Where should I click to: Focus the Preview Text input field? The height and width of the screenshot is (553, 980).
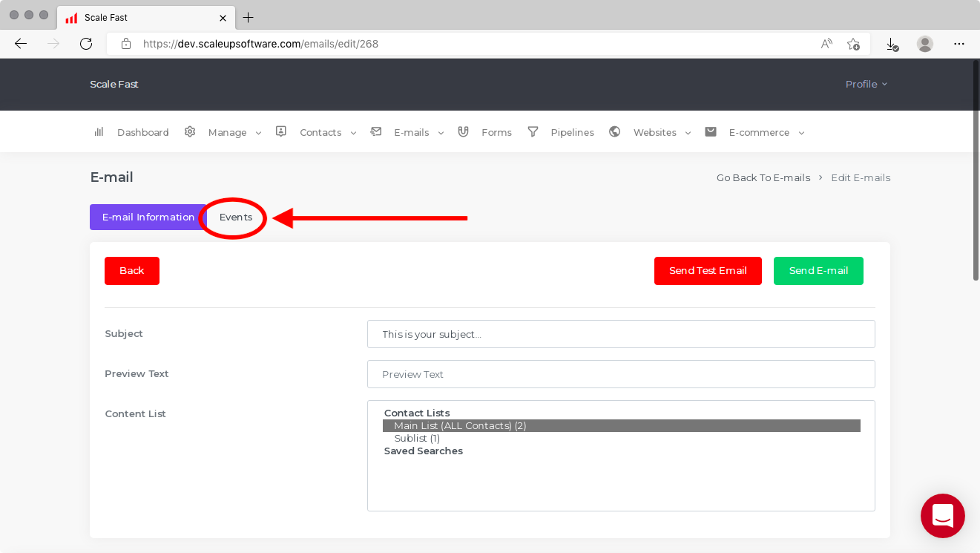click(x=621, y=374)
